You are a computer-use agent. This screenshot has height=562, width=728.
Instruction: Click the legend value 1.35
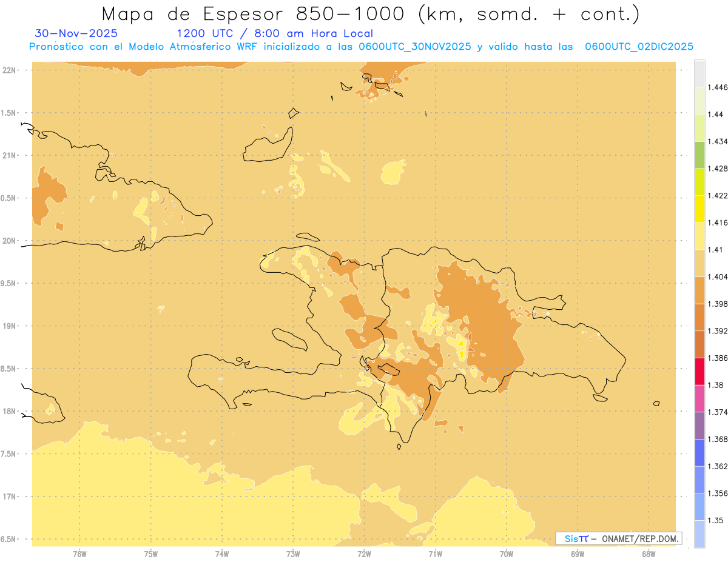click(x=715, y=520)
